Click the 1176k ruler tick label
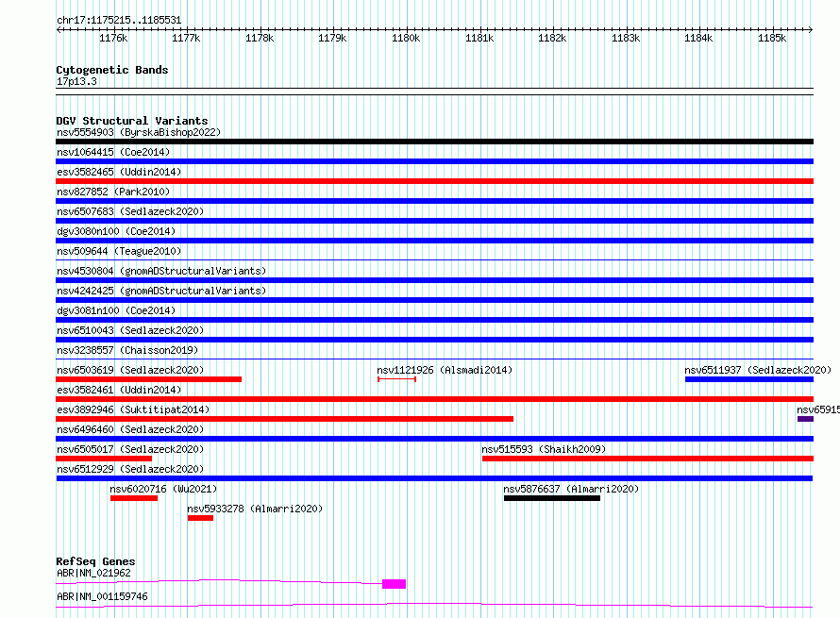 (x=113, y=38)
